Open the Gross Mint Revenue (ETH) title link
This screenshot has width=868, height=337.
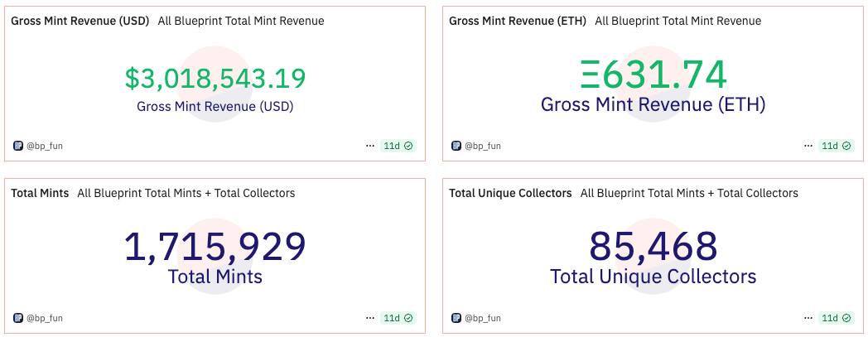click(x=518, y=21)
